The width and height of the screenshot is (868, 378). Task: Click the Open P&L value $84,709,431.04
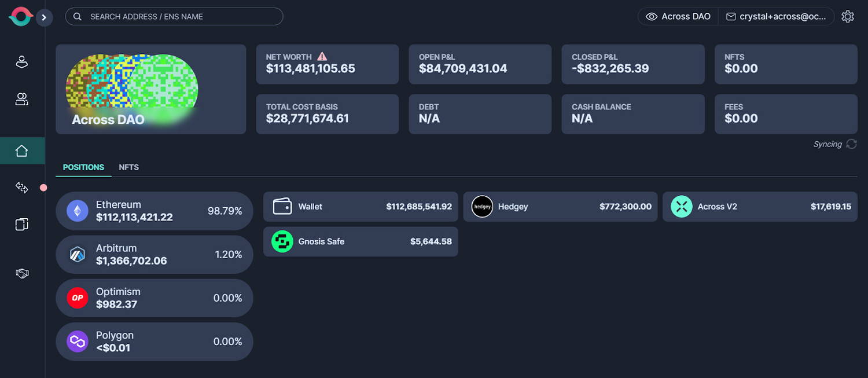coord(463,69)
